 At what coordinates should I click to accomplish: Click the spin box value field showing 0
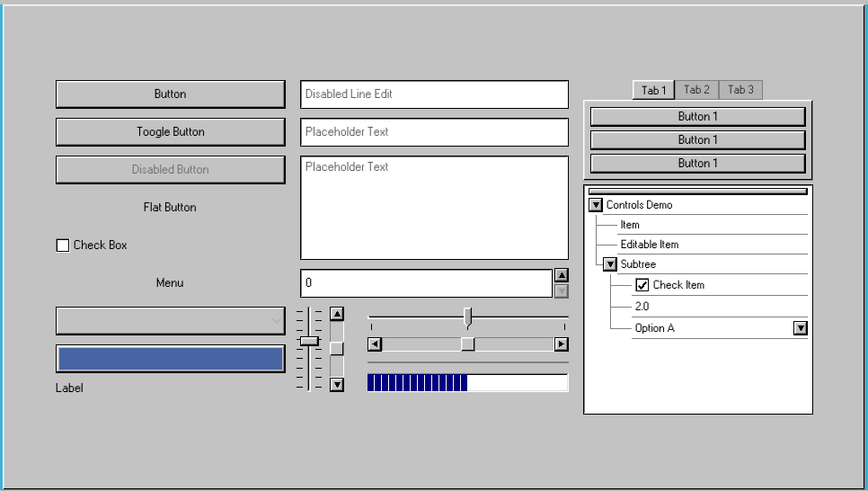point(426,283)
